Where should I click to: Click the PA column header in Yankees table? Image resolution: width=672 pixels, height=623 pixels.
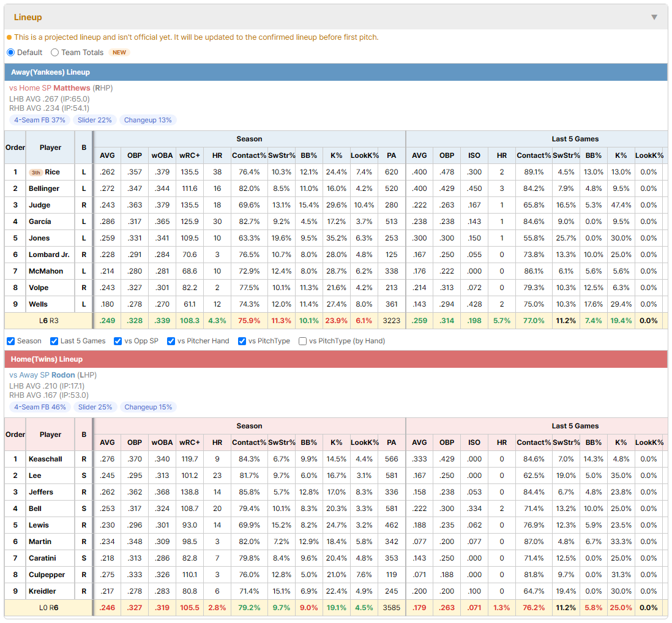pyautogui.click(x=391, y=155)
